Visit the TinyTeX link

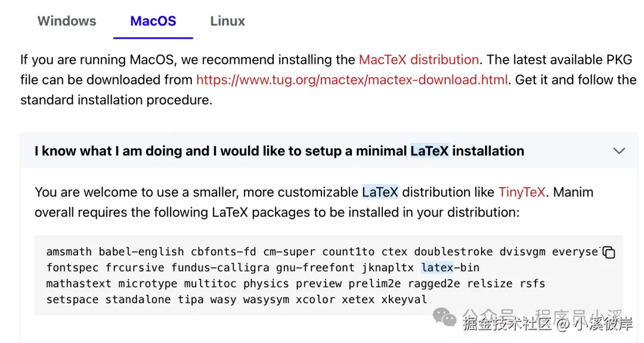pyautogui.click(x=522, y=192)
